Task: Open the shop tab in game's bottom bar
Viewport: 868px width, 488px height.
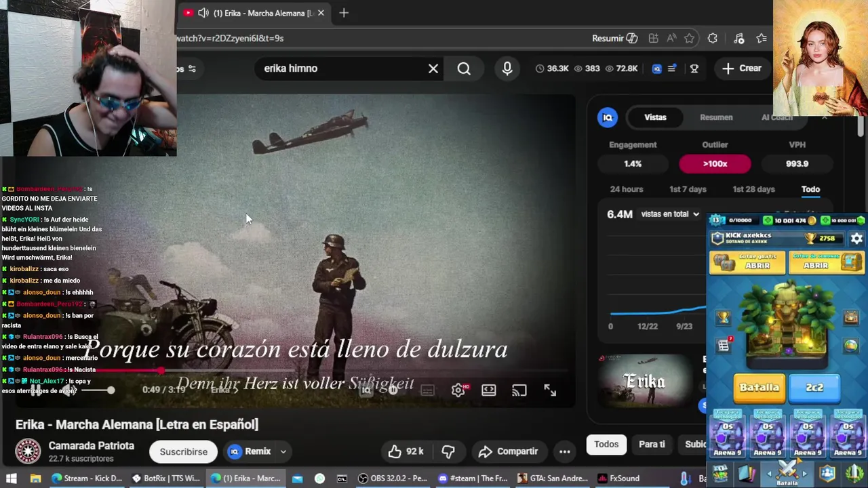Action: pos(720,472)
